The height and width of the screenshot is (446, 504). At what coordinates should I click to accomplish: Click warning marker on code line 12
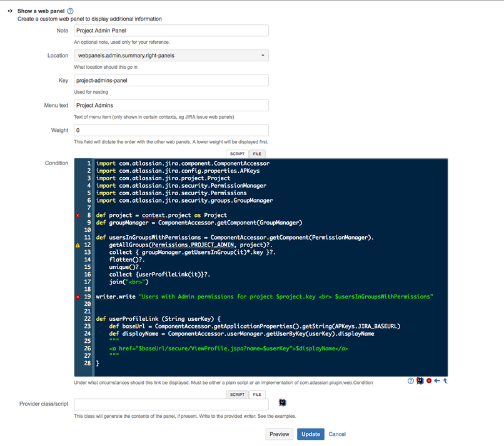tap(78, 245)
